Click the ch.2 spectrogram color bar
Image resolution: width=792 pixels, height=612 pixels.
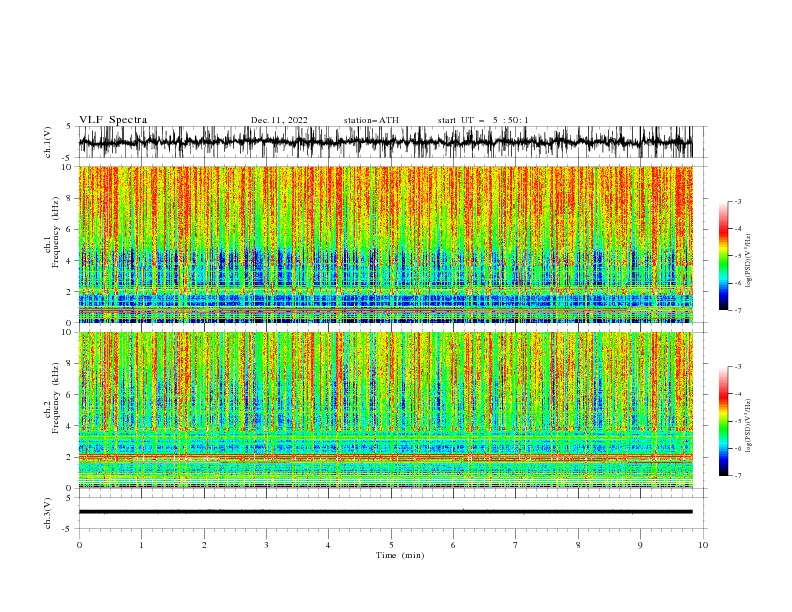[723, 421]
